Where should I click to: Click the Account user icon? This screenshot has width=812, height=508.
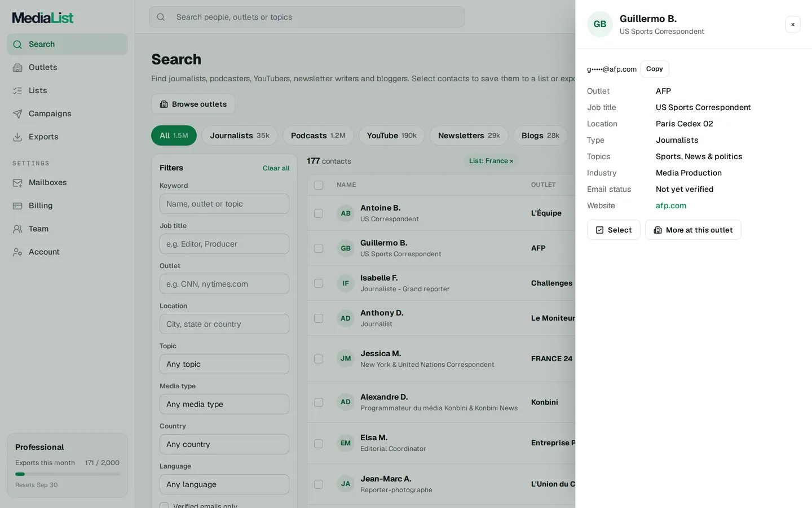tap(17, 252)
